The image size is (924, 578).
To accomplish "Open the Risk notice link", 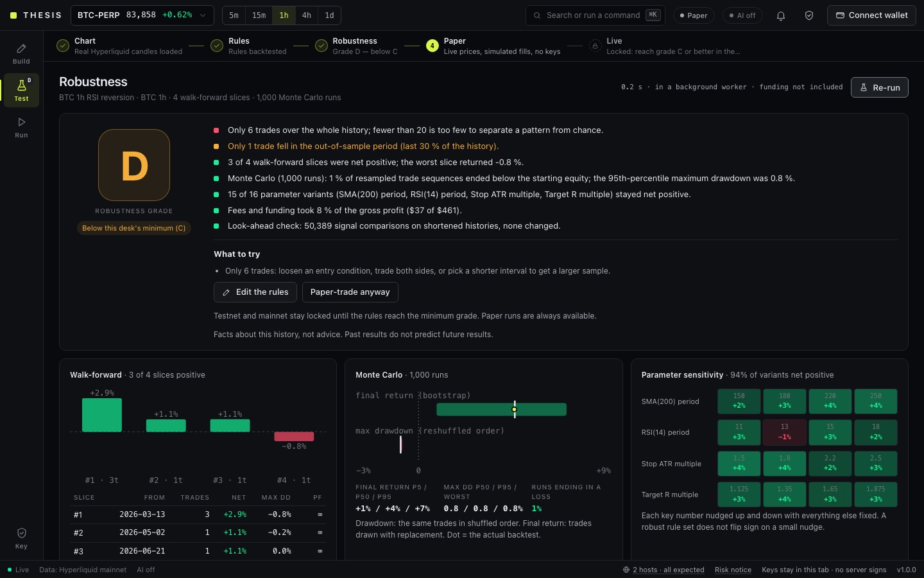I will (733, 570).
